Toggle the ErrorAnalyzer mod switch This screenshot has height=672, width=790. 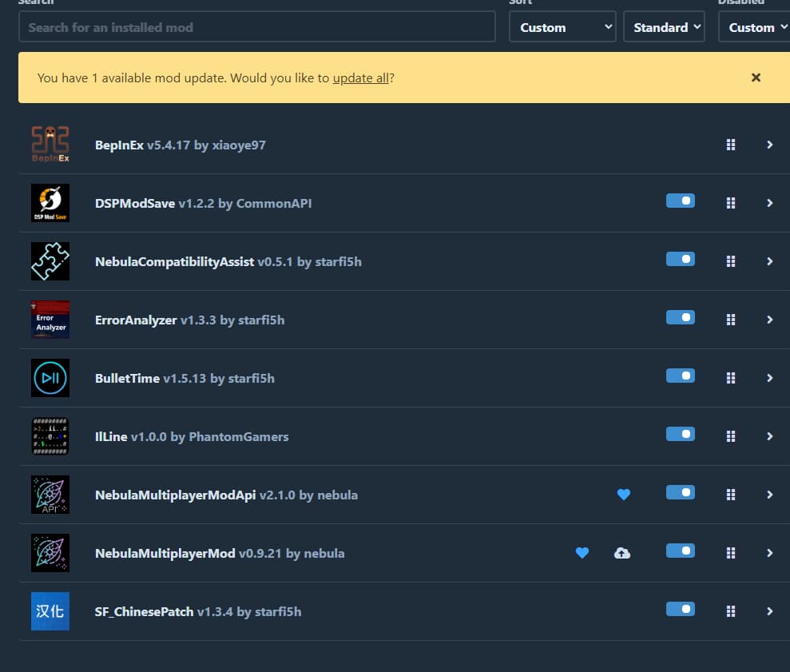pos(680,317)
